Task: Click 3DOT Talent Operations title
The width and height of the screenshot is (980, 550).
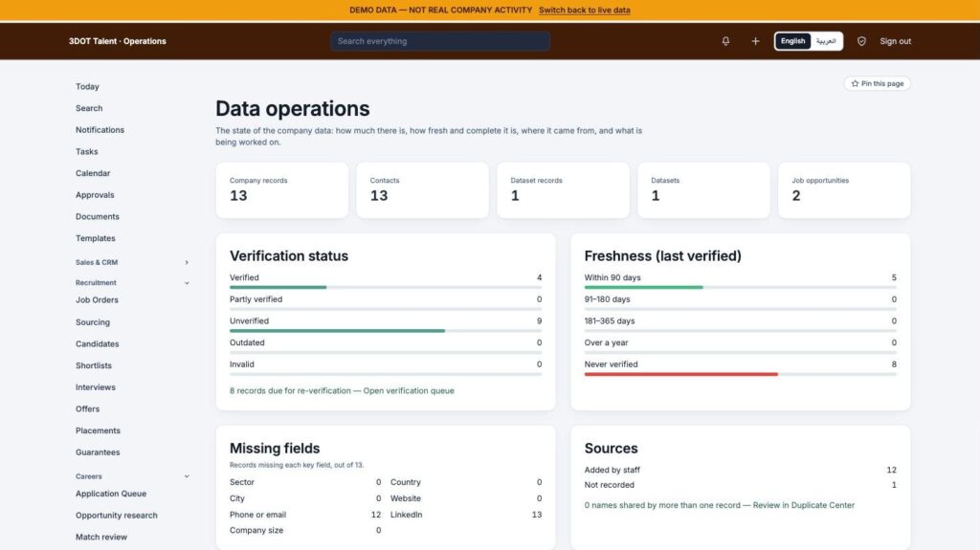Action: point(118,41)
